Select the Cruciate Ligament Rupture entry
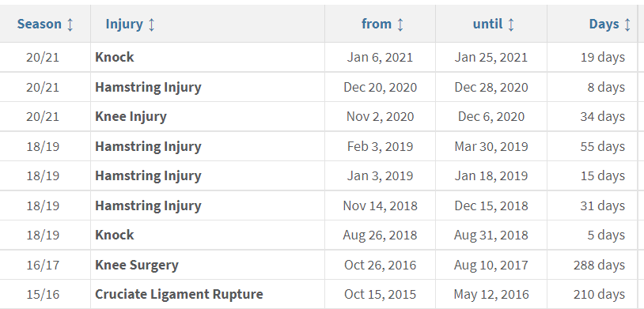Screen dimensions: 644x309 coord(179,294)
